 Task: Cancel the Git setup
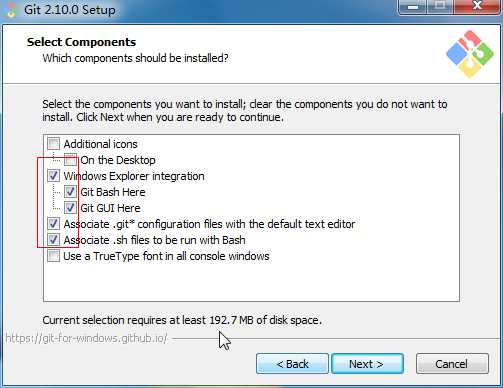tap(452, 364)
